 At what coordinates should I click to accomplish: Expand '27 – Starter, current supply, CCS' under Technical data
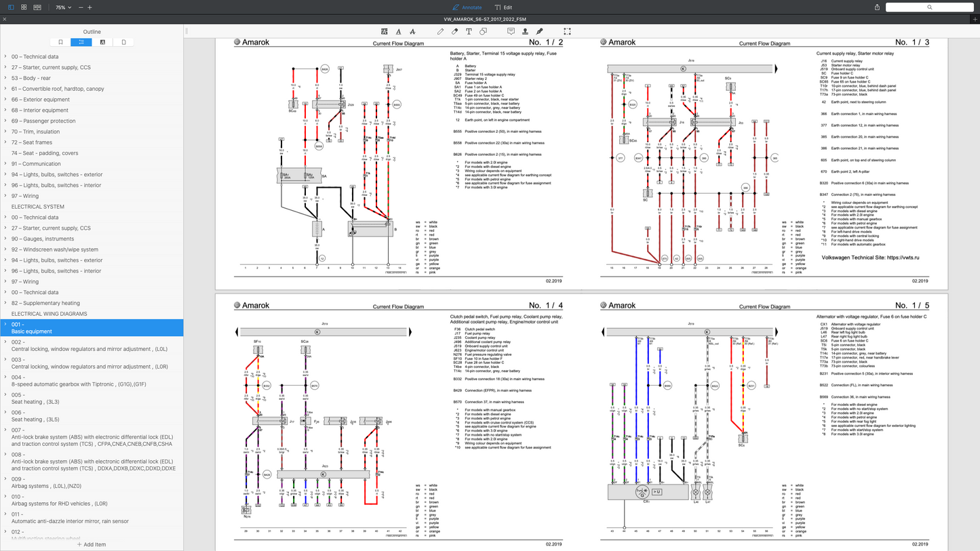click(5, 67)
